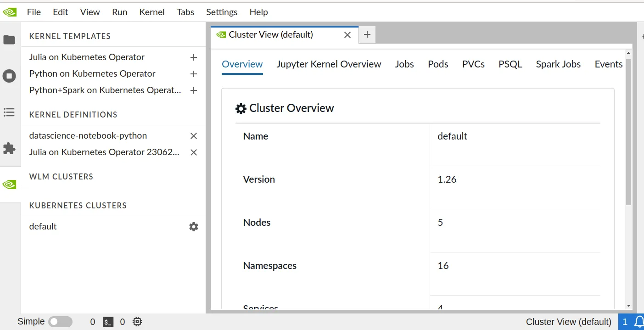Screen dimensions: 644x330
Task: Select the Overview tab
Action: pyautogui.click(x=242, y=64)
